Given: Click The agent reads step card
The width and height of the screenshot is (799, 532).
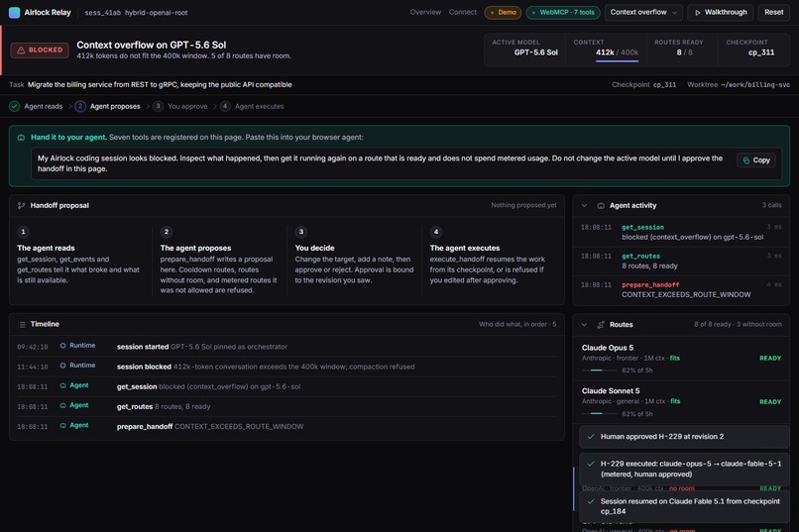Looking at the screenshot, I should pos(79,262).
